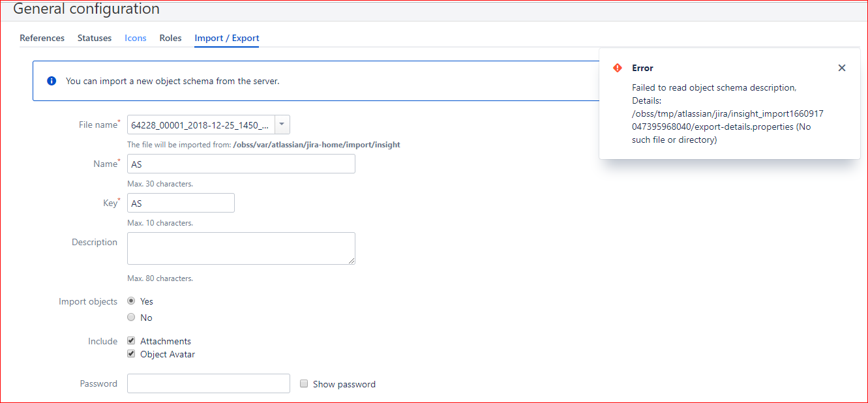
Task: Open the Roles tab
Action: click(x=170, y=38)
